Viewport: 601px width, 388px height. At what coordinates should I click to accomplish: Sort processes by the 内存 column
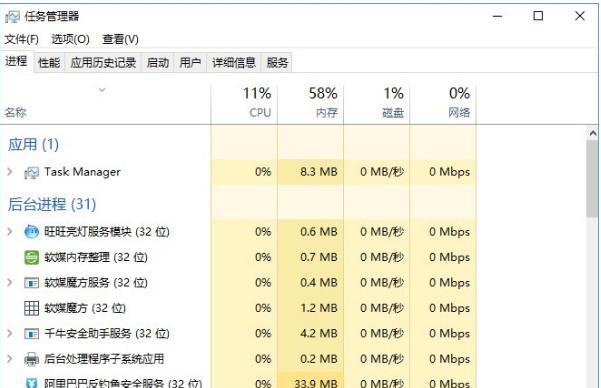tap(310, 102)
